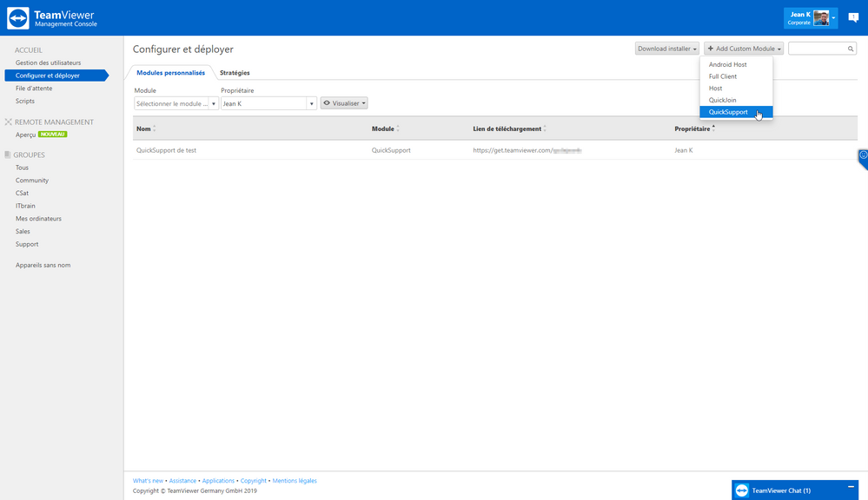The image size is (868, 500).
Task: Click the search magnifier icon
Action: click(x=851, y=49)
